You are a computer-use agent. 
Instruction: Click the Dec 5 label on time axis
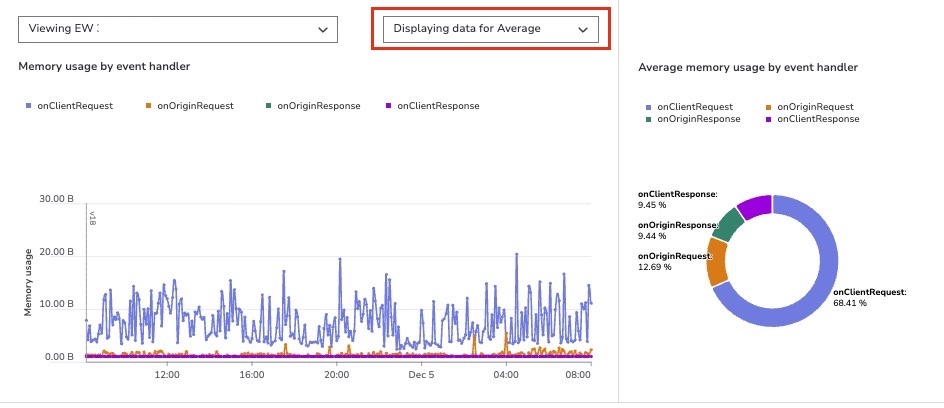pos(421,375)
